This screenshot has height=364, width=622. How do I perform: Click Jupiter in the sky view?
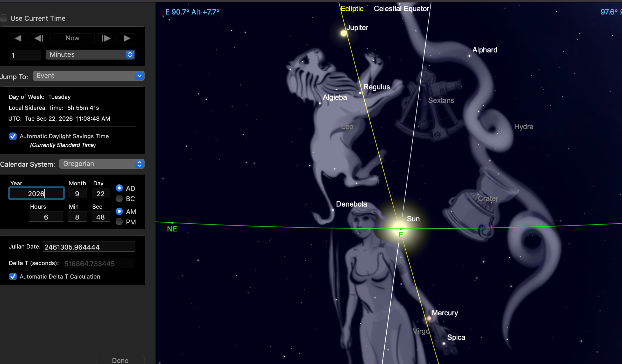[x=343, y=33]
